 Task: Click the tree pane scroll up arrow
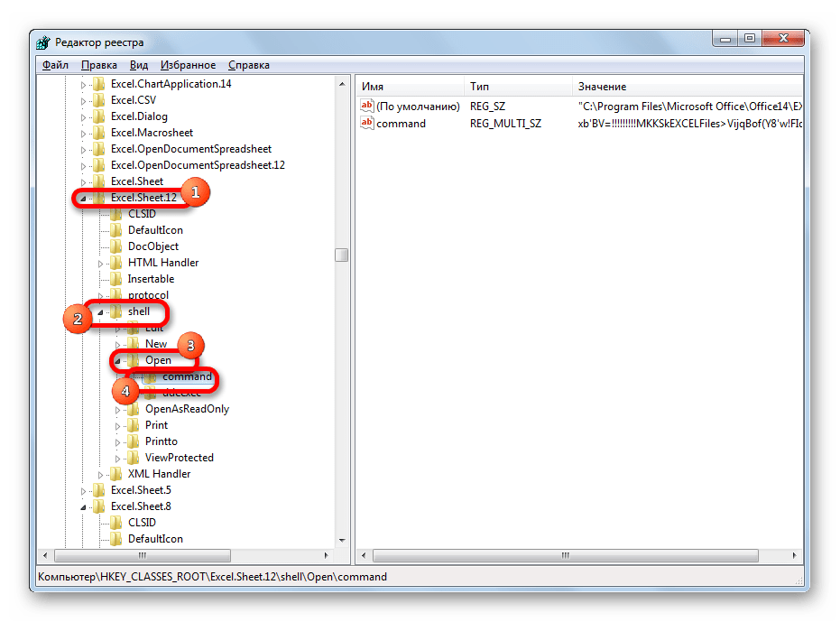[342, 84]
